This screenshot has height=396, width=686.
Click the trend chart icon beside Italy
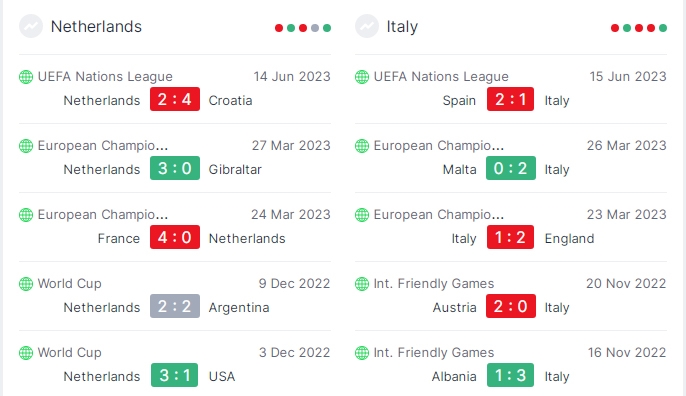tap(367, 26)
